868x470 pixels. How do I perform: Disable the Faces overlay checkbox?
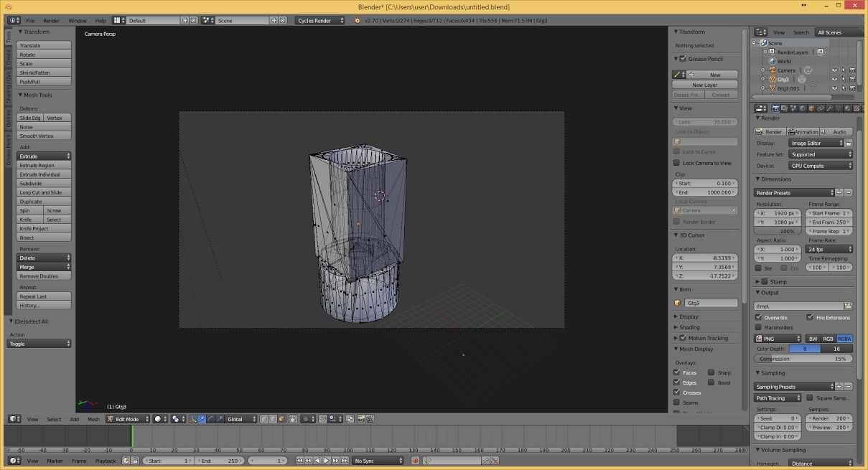[676, 372]
